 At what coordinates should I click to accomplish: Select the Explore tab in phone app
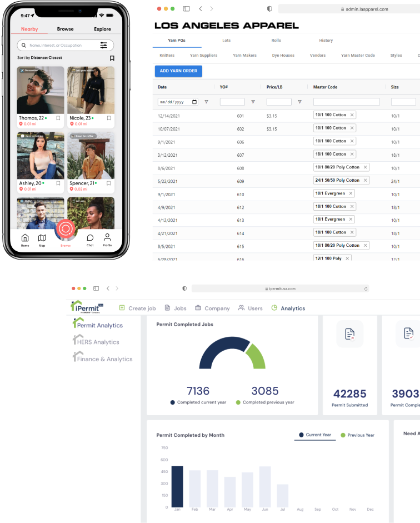pyautogui.click(x=102, y=29)
